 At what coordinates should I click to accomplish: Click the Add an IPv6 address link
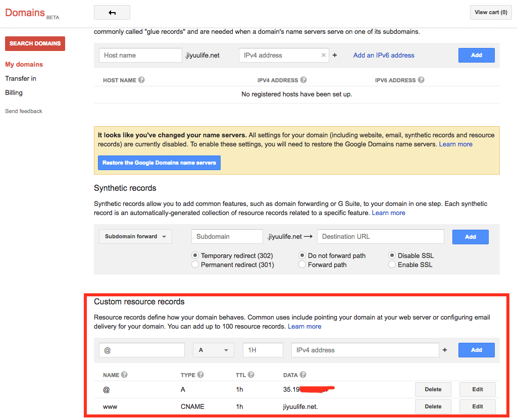click(384, 56)
